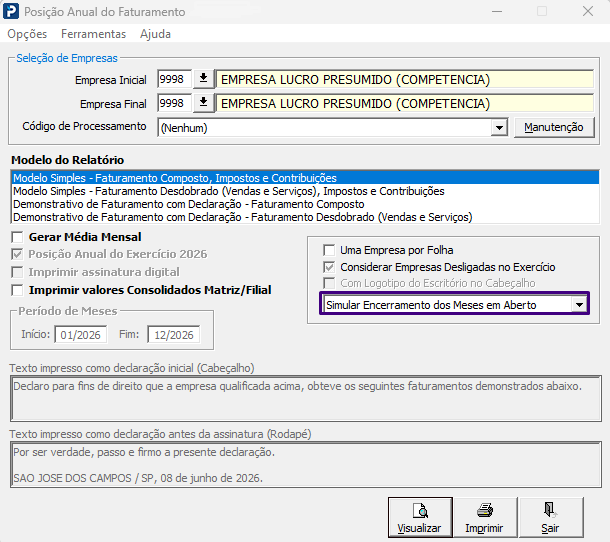Open the Opções menu
The image size is (610, 542).
coord(27,34)
